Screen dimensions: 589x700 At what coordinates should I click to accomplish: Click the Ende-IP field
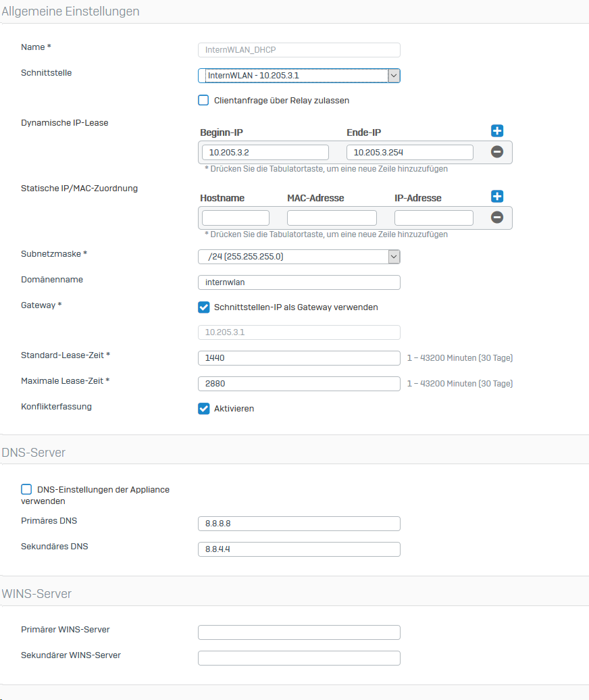point(409,153)
